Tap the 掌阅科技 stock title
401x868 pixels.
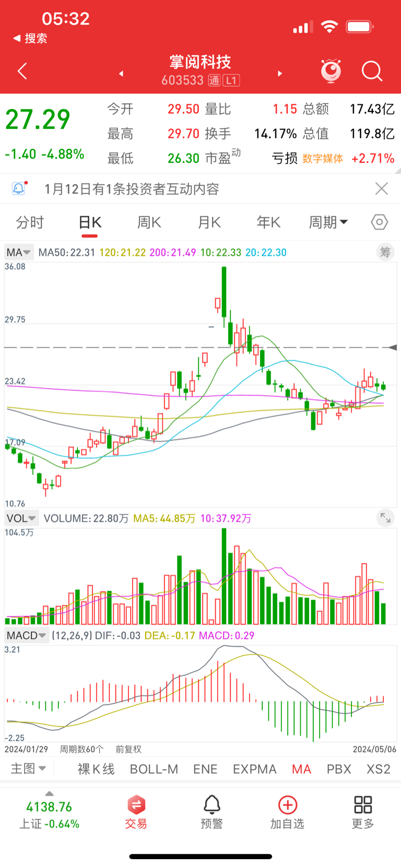pos(200,62)
